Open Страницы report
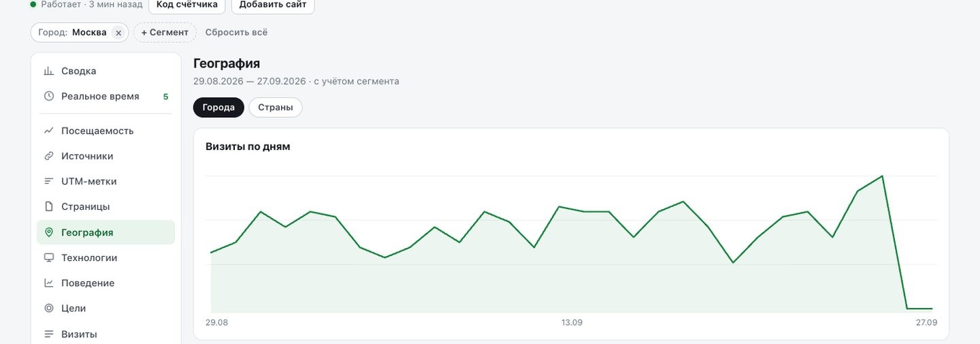The width and height of the screenshot is (980, 344). point(106,206)
